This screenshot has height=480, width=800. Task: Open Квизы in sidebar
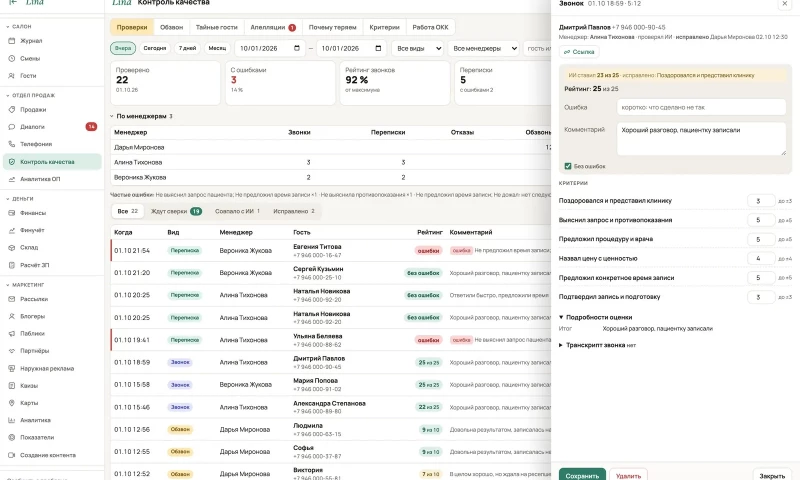pyautogui.click(x=51, y=386)
